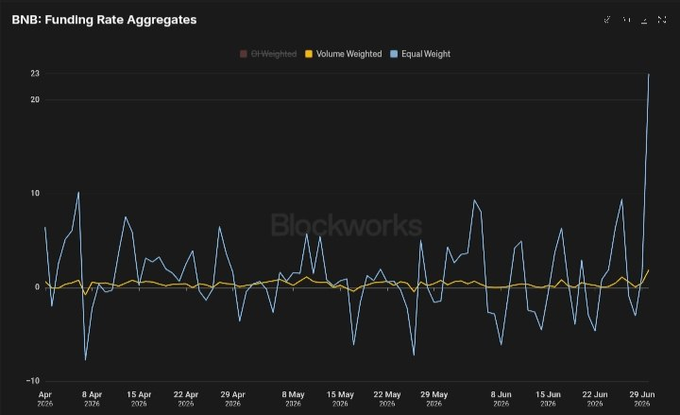Image resolution: width=680 pixels, height=415 pixels.
Task: Click the x-axis label '8 Apr 2026'
Action: click(x=92, y=399)
